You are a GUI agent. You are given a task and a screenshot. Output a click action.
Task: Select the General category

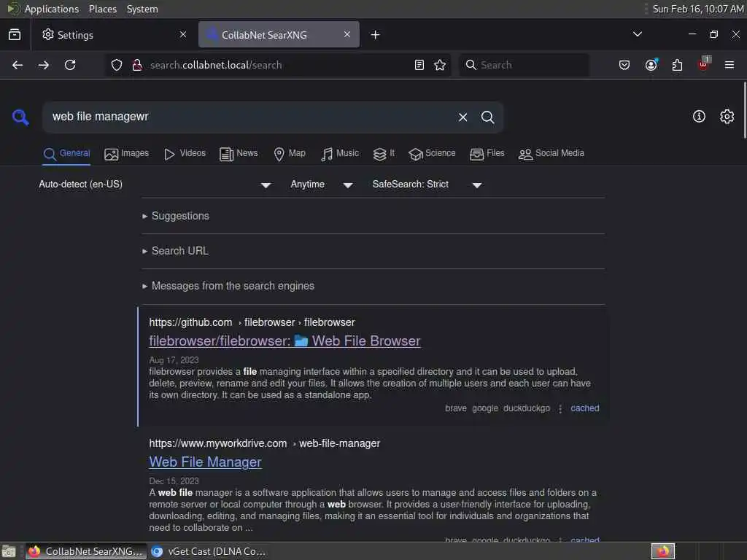pos(66,153)
